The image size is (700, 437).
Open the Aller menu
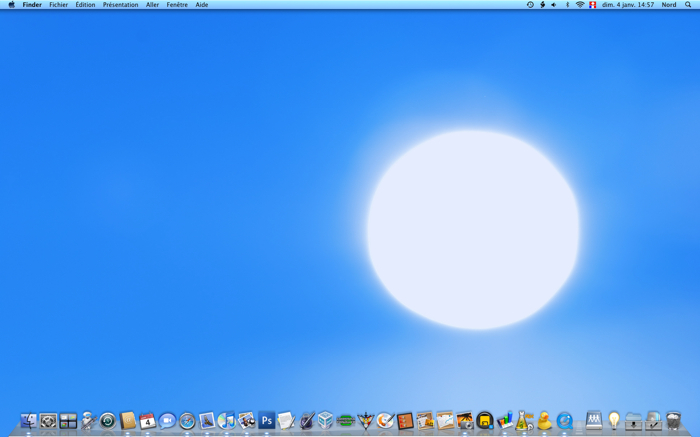pyautogui.click(x=152, y=4)
